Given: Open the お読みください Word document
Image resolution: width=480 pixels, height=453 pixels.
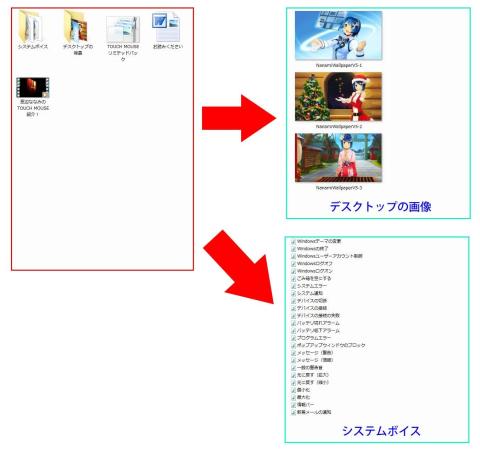Looking at the screenshot, I should [x=167, y=27].
